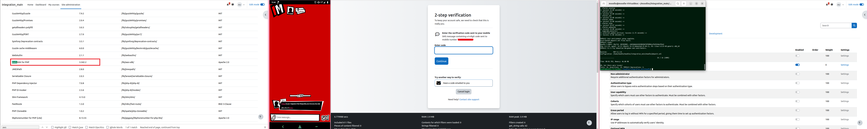Screen dimensions: 868x129
Task: Click /lib/aws-sdk/ location text
Action: 128,62
